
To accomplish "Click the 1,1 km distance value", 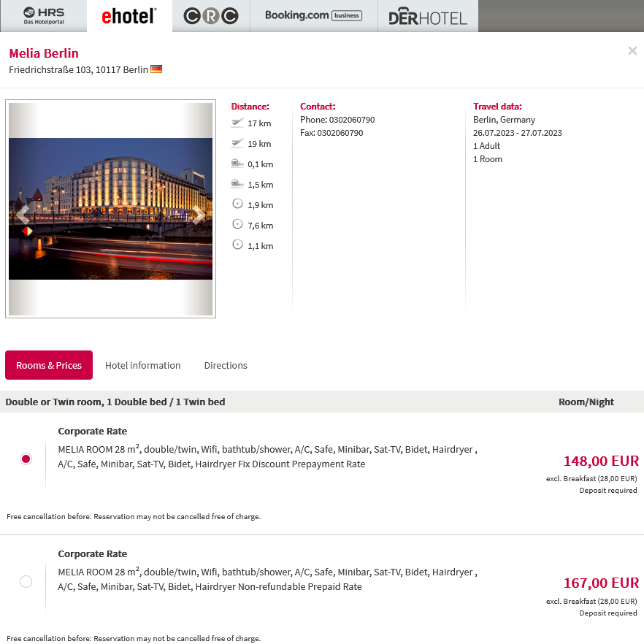I will (x=261, y=246).
